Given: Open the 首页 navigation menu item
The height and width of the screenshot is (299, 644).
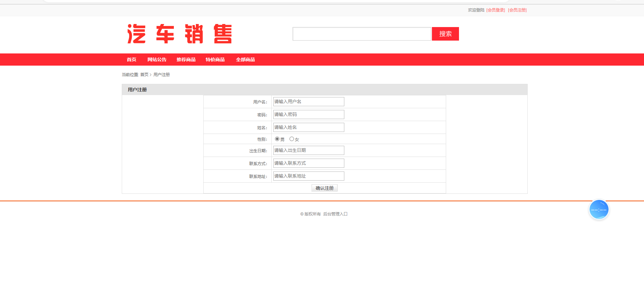Looking at the screenshot, I should coord(131,60).
